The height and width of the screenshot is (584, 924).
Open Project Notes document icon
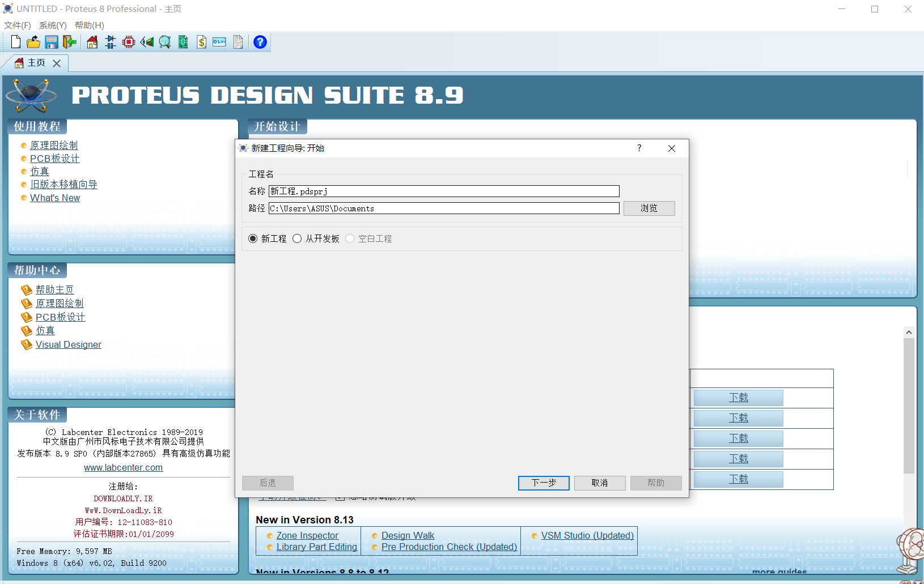click(x=238, y=42)
